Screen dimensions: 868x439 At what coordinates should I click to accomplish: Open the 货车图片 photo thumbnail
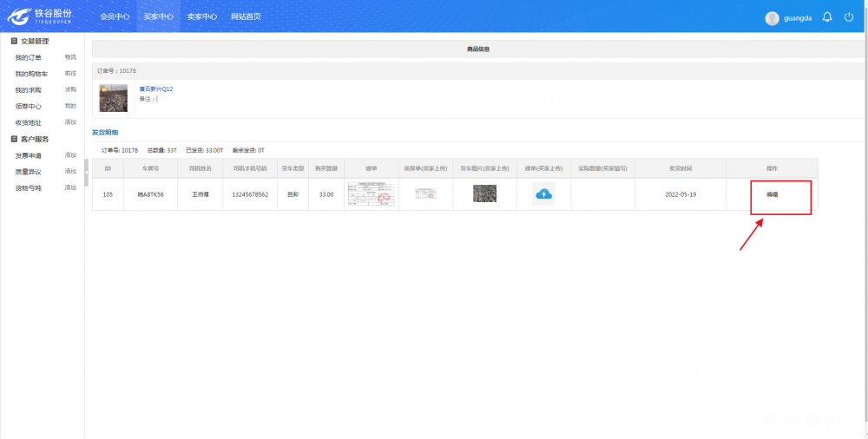484,194
